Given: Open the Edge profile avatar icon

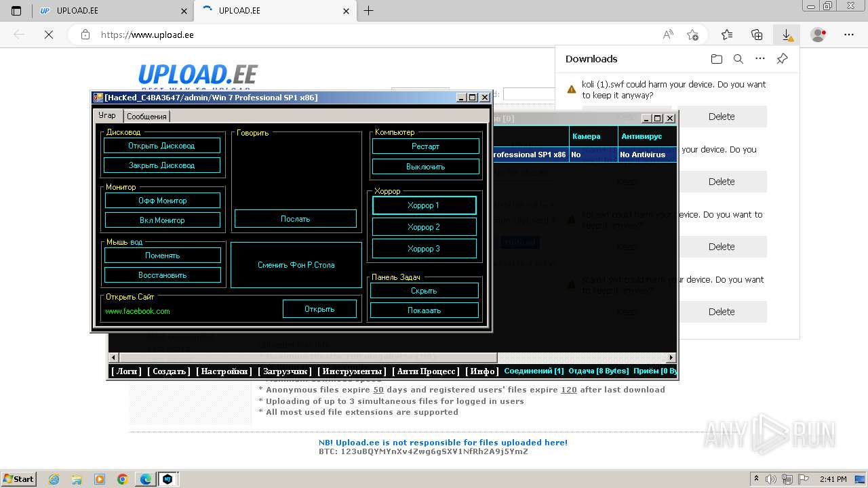Looking at the screenshot, I should pyautogui.click(x=818, y=35).
